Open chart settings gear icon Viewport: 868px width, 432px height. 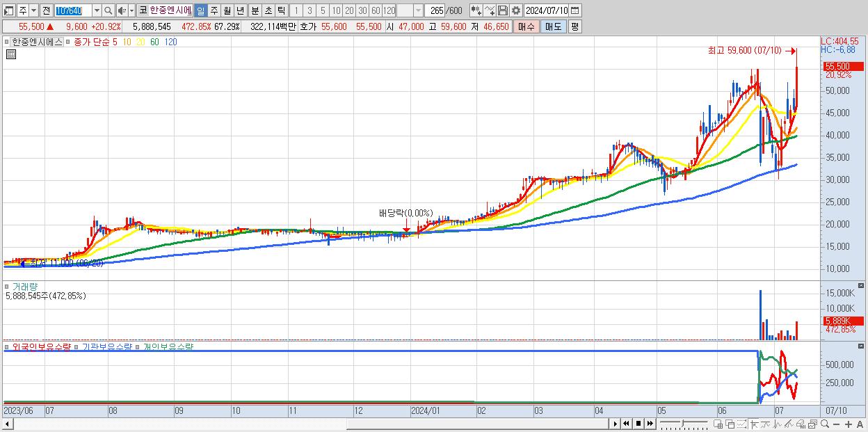[515, 10]
